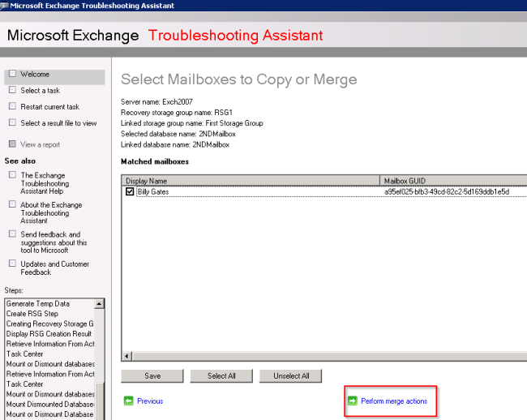This screenshot has width=527, height=420.
Task: Click icon beside Updates and Customer Feedback
Action: click(x=12, y=264)
